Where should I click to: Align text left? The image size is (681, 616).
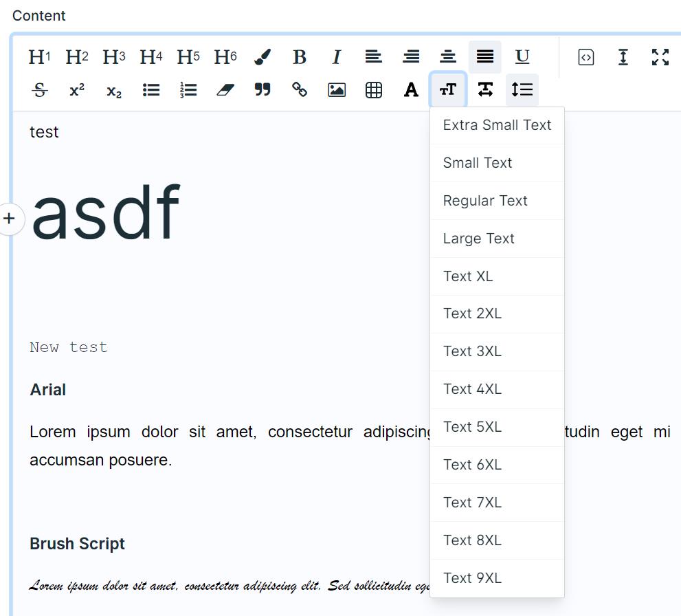click(374, 57)
